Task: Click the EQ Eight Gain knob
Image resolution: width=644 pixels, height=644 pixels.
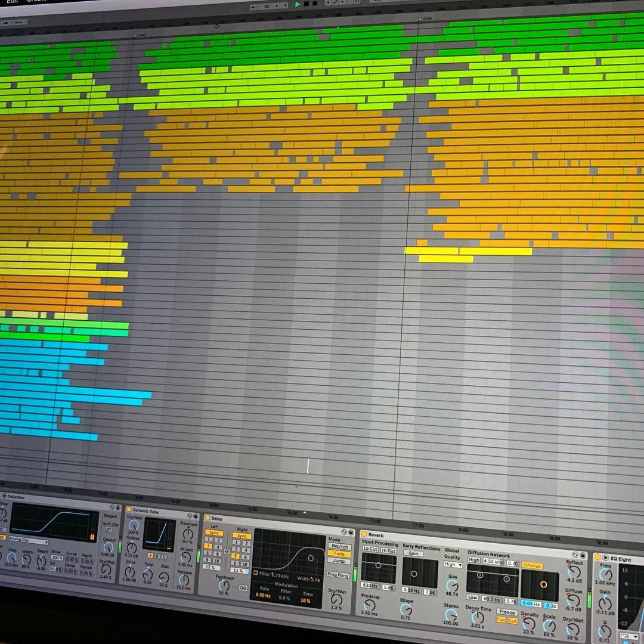Action: pos(605,603)
